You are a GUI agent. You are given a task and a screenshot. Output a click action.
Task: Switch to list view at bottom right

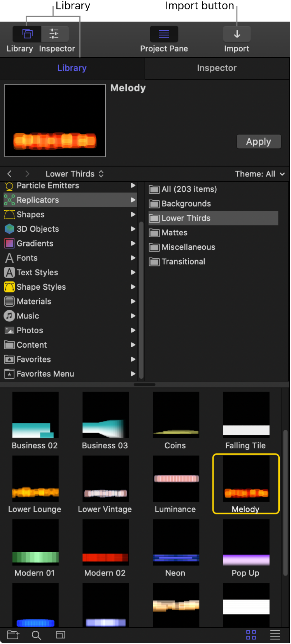pos(275,635)
